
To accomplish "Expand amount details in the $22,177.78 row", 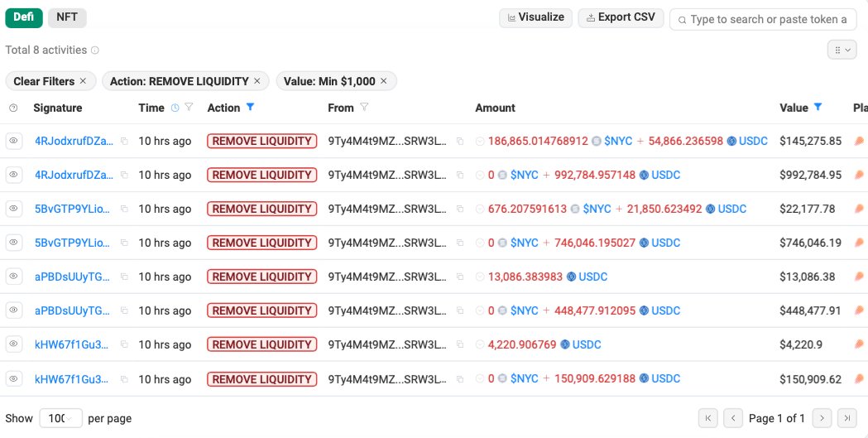I will click(x=480, y=209).
